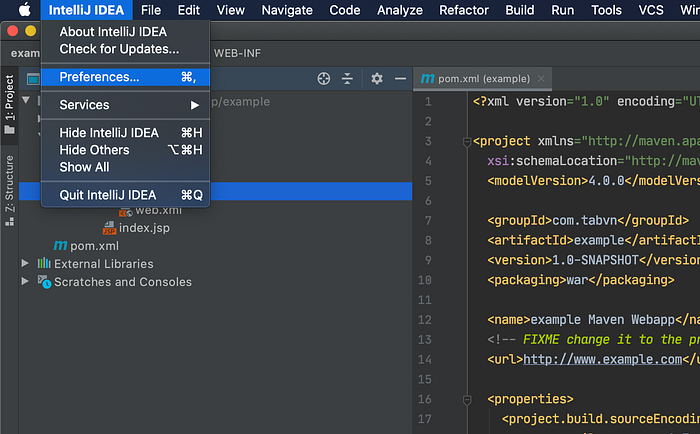Image resolution: width=700 pixels, height=434 pixels.
Task: Choose Check for Updates... menu entry
Action: click(119, 48)
